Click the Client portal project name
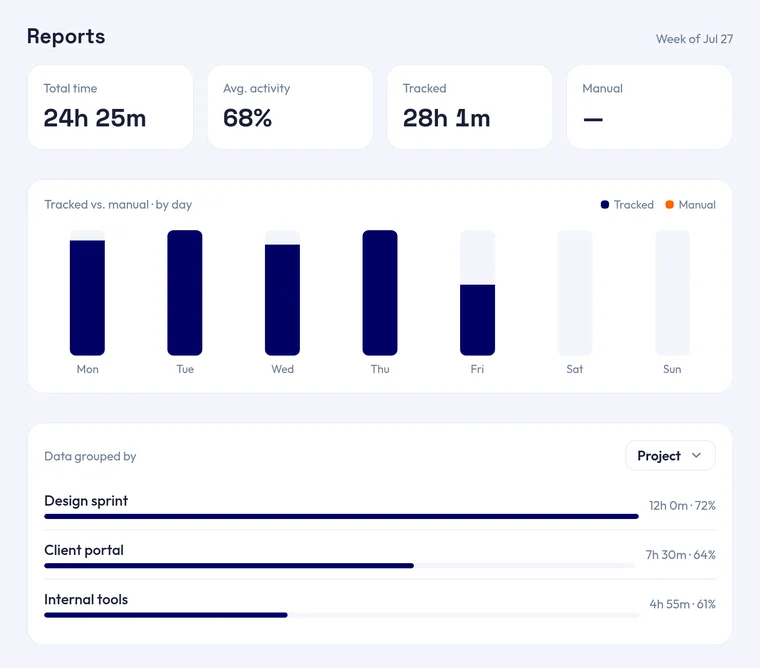The height and width of the screenshot is (668, 760). 84,550
